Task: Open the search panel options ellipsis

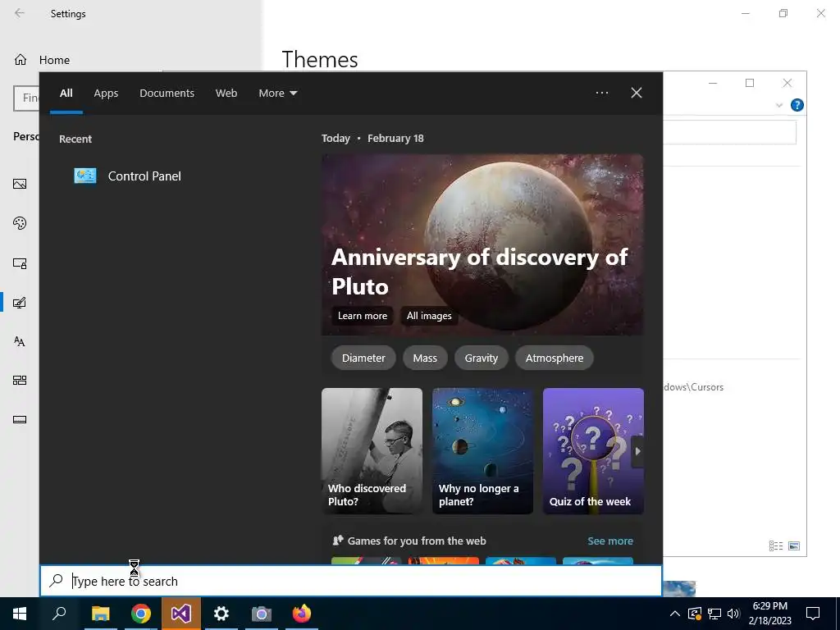Action: coord(601,93)
